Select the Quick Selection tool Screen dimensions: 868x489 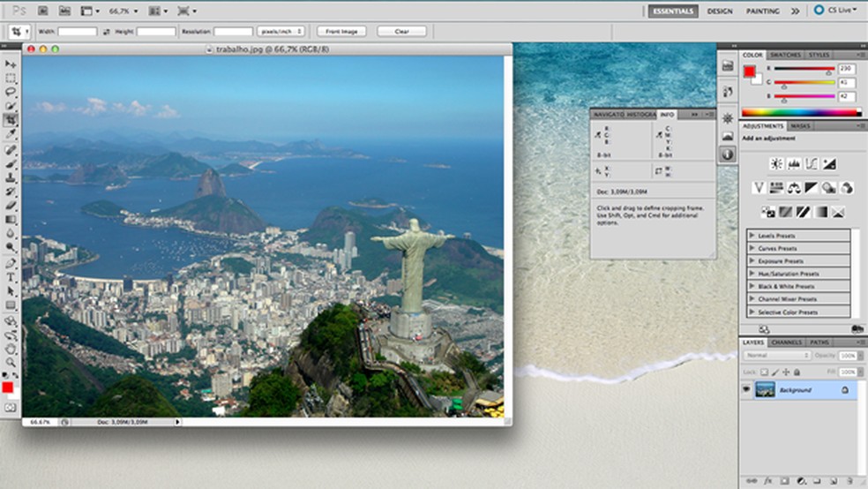[11, 106]
